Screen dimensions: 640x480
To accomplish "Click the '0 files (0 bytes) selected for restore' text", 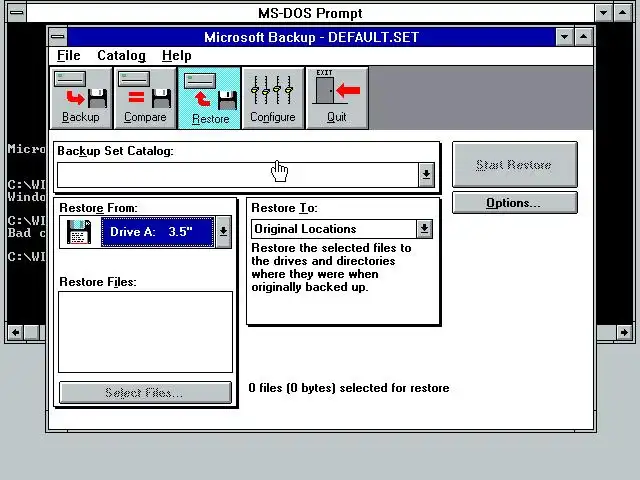I will click(x=349, y=388).
